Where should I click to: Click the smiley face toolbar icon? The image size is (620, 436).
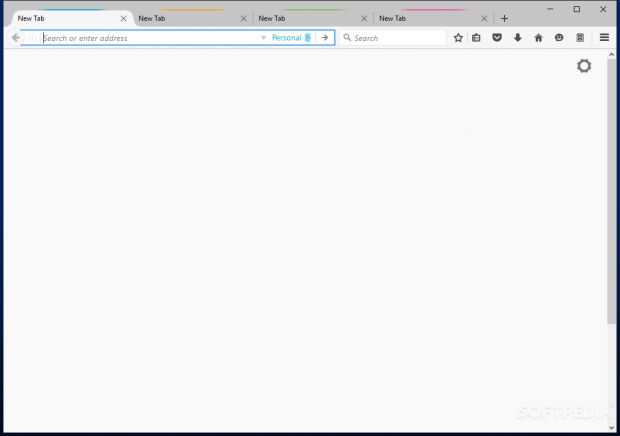pyautogui.click(x=559, y=38)
